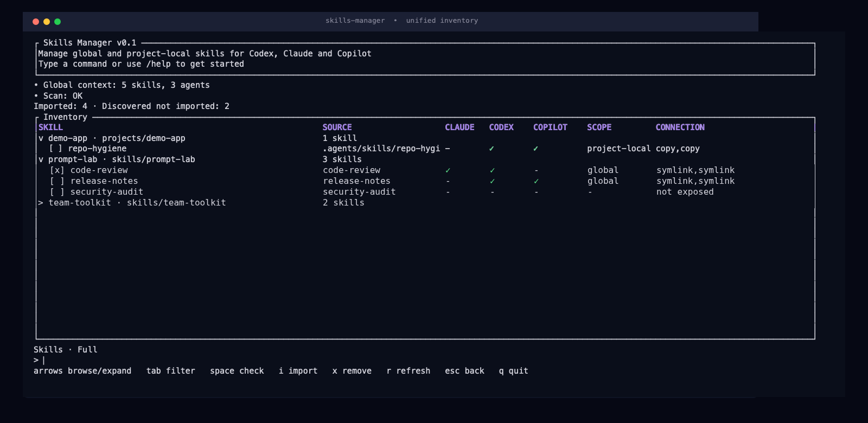Tick the security-audit checkbox
The height and width of the screenshot is (423, 868).
pyautogui.click(x=57, y=192)
